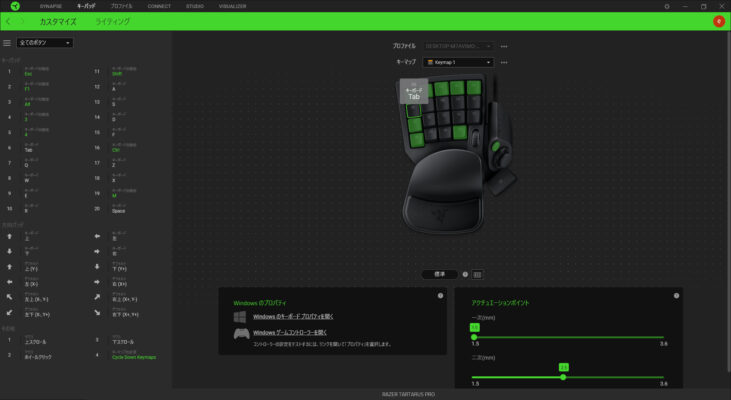Select the keyboard 上 up-arrow D-pad icon
The width and height of the screenshot is (731, 400).
[9, 236]
